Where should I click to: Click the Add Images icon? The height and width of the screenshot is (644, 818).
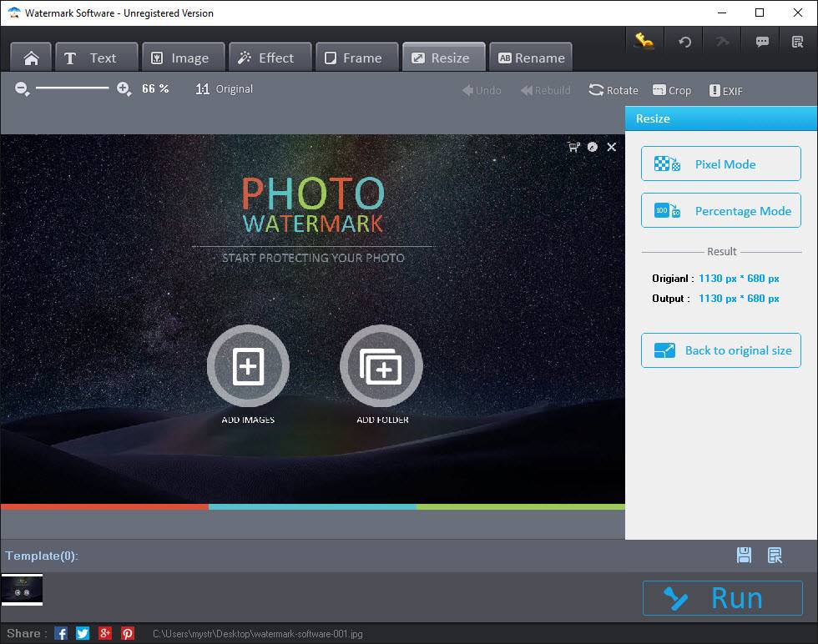248,366
